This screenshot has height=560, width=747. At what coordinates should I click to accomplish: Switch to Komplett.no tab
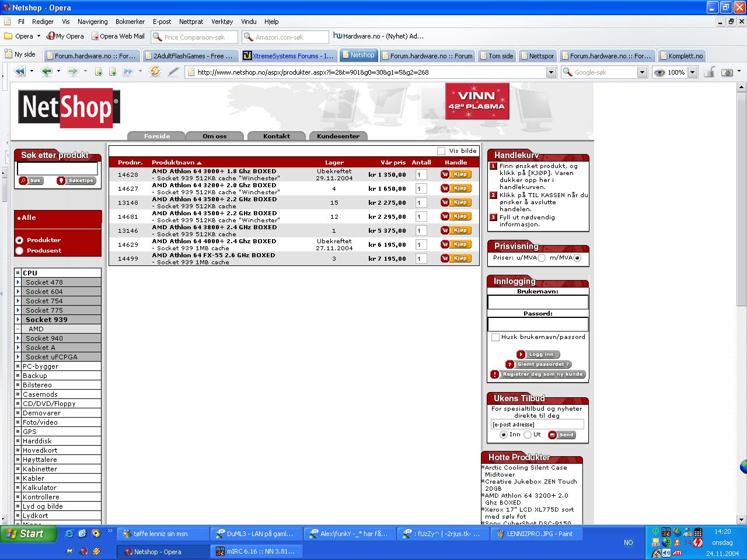682,56
